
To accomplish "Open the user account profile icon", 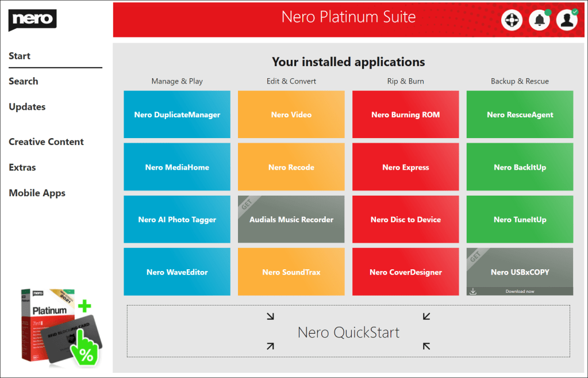I will coord(567,20).
